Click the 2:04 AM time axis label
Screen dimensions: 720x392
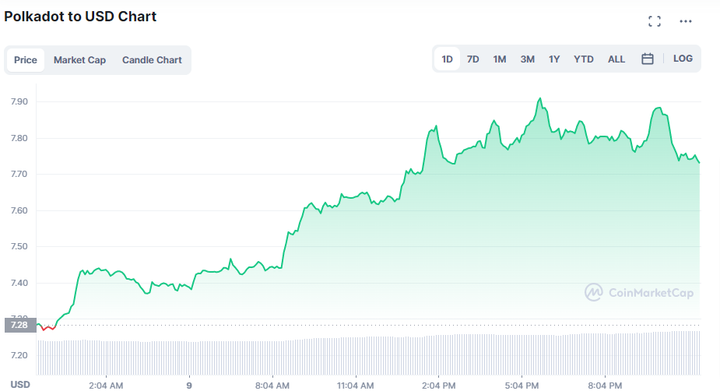coord(106,386)
